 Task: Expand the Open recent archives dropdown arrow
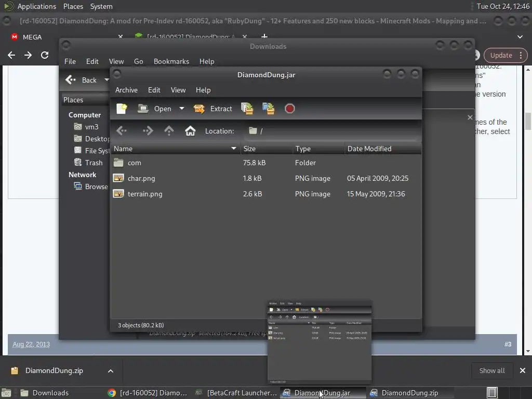click(x=182, y=109)
